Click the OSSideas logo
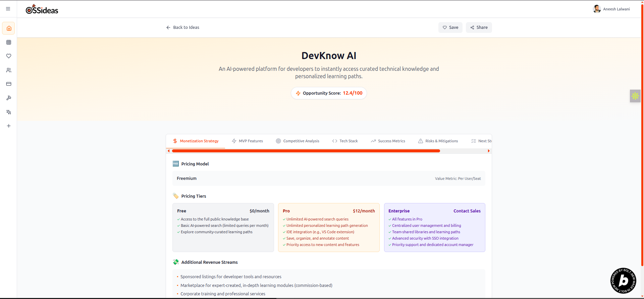Image resolution: width=644 pixels, height=299 pixels. click(x=42, y=9)
